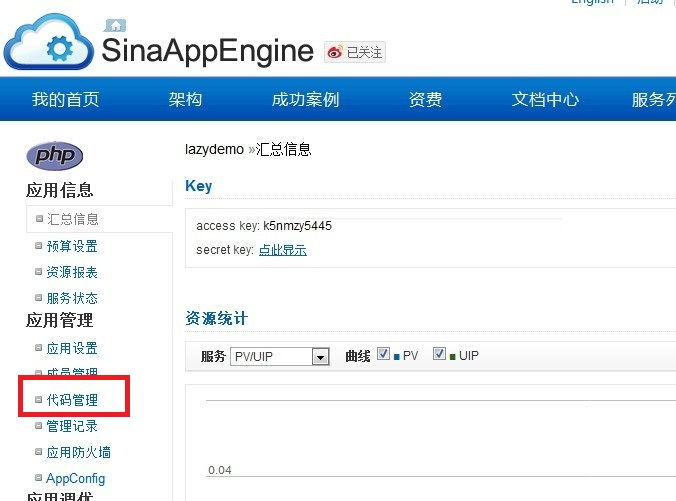Click the green UIP legend square
The height and width of the screenshot is (501, 676).
(453, 356)
